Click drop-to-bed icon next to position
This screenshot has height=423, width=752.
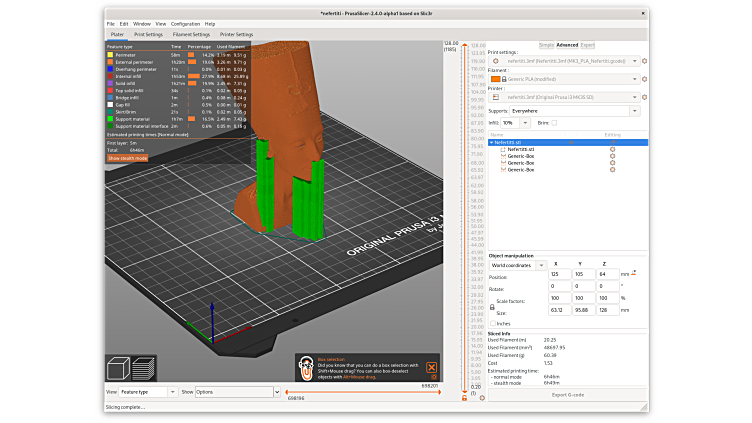click(634, 272)
